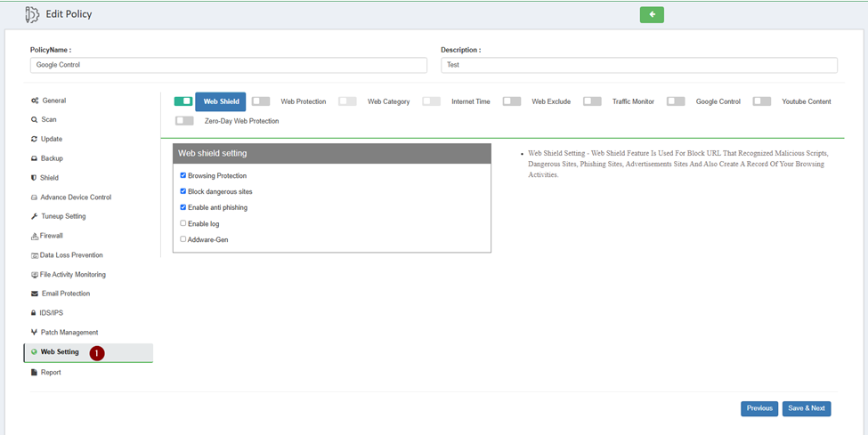
Task: Select the Web Shield tab
Action: pyautogui.click(x=220, y=101)
